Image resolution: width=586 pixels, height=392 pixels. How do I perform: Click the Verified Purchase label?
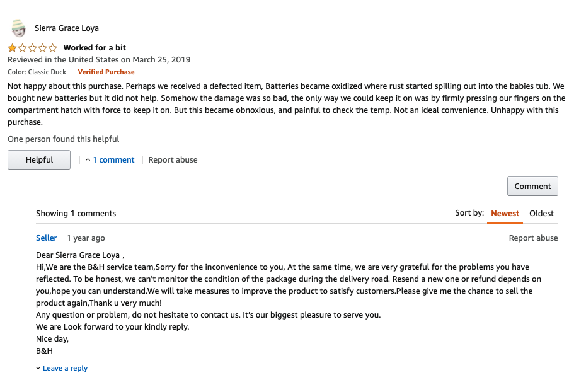[106, 72]
